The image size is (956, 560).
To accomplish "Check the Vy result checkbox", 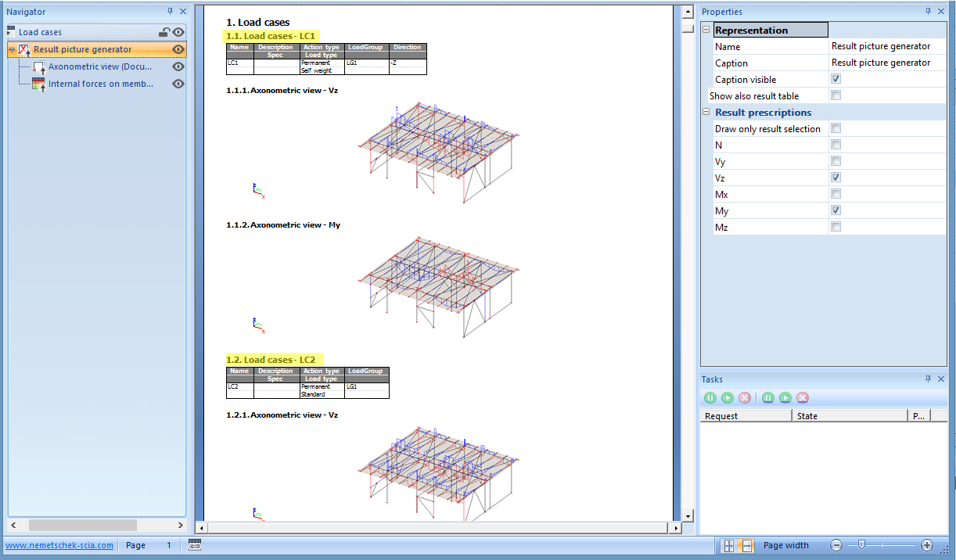I will (x=836, y=161).
